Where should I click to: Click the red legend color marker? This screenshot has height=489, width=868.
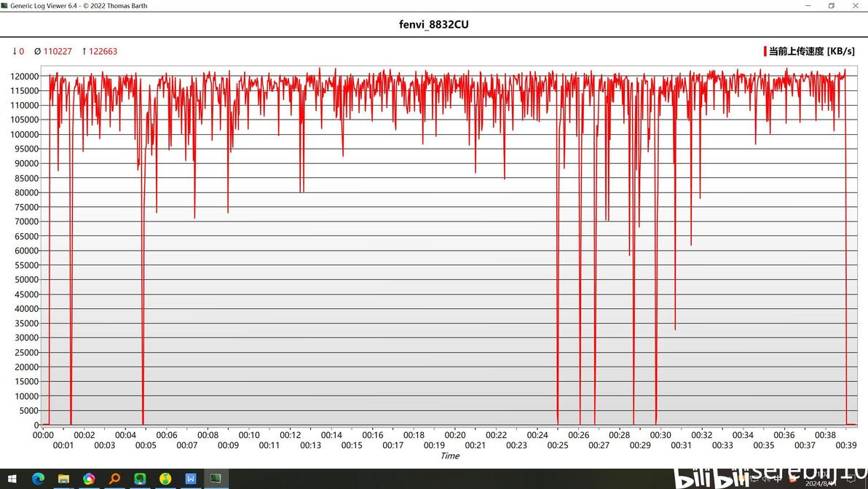(x=765, y=52)
